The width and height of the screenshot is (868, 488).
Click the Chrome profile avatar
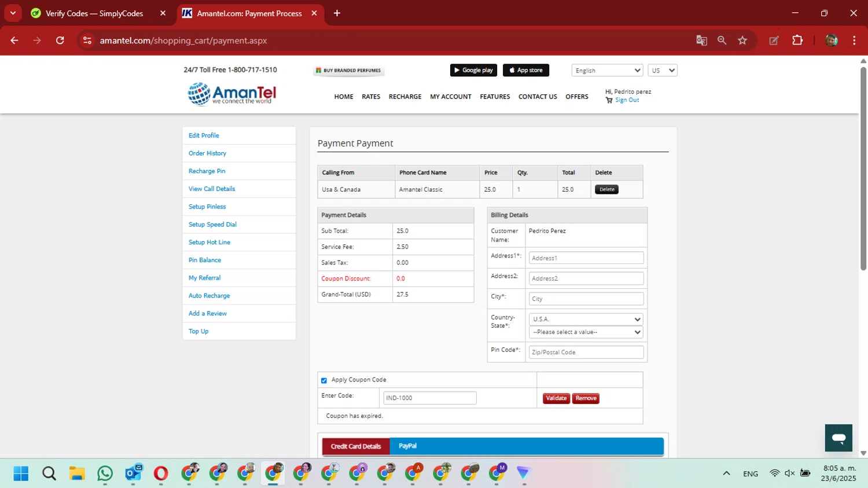click(x=832, y=41)
